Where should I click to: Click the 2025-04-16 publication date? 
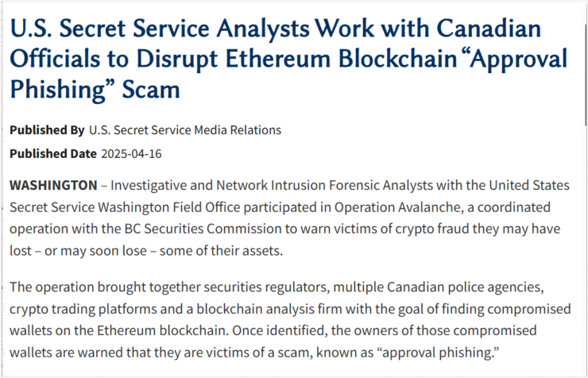(x=131, y=154)
